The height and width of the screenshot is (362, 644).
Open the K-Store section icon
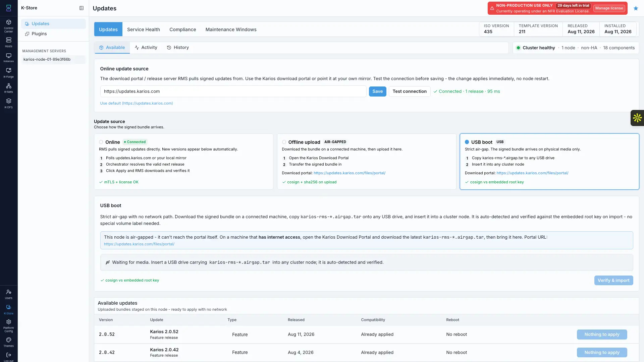coord(9,310)
